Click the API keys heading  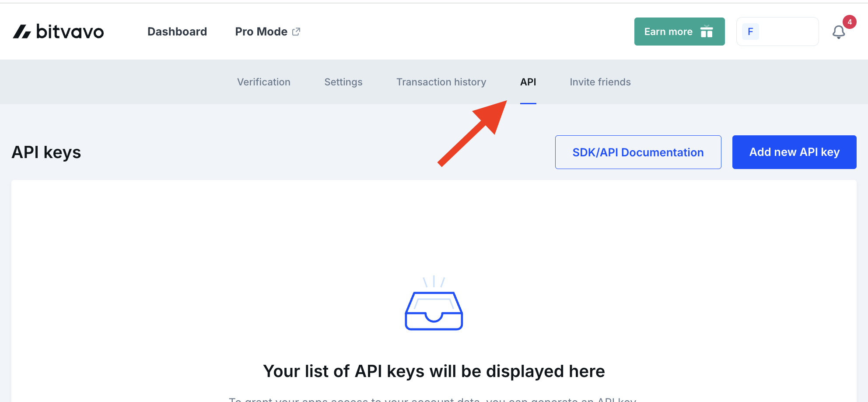(x=46, y=152)
